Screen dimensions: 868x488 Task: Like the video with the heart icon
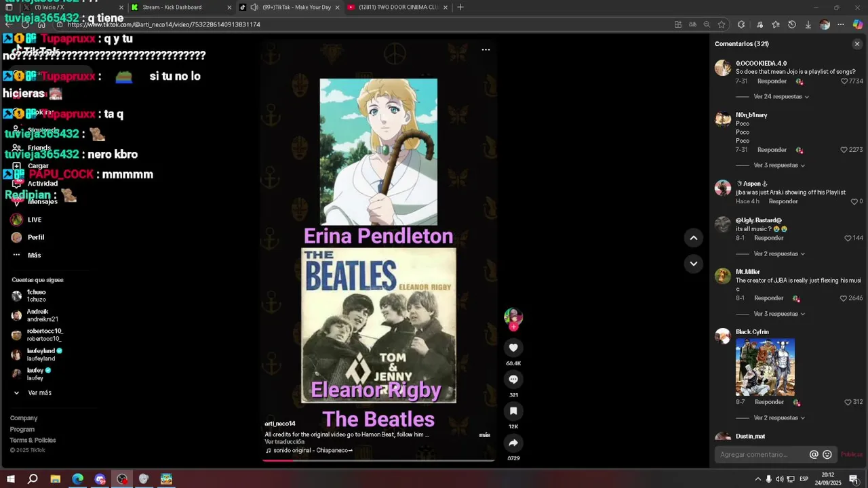point(513,348)
